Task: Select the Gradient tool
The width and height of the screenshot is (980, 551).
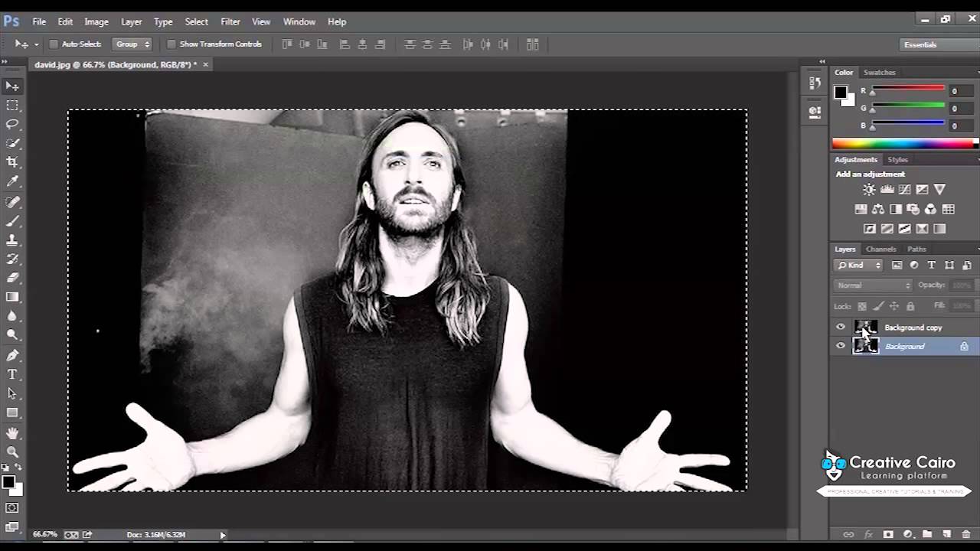Action: click(x=12, y=297)
